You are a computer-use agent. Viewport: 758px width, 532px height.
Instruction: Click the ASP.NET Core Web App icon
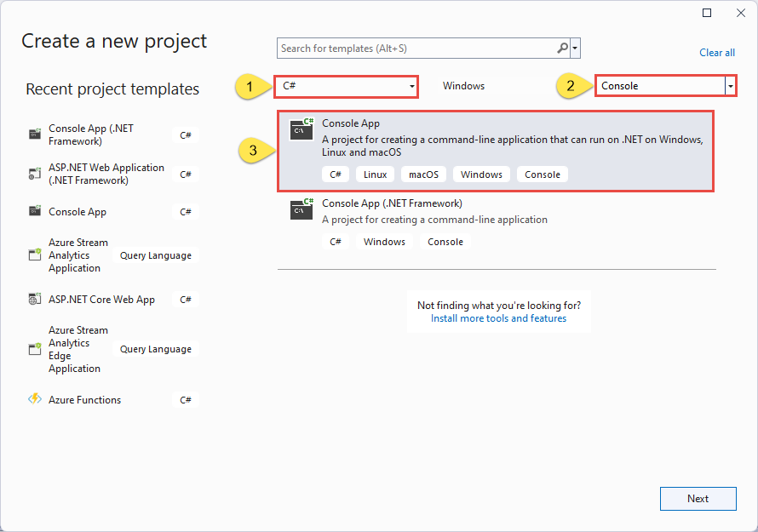point(34,299)
